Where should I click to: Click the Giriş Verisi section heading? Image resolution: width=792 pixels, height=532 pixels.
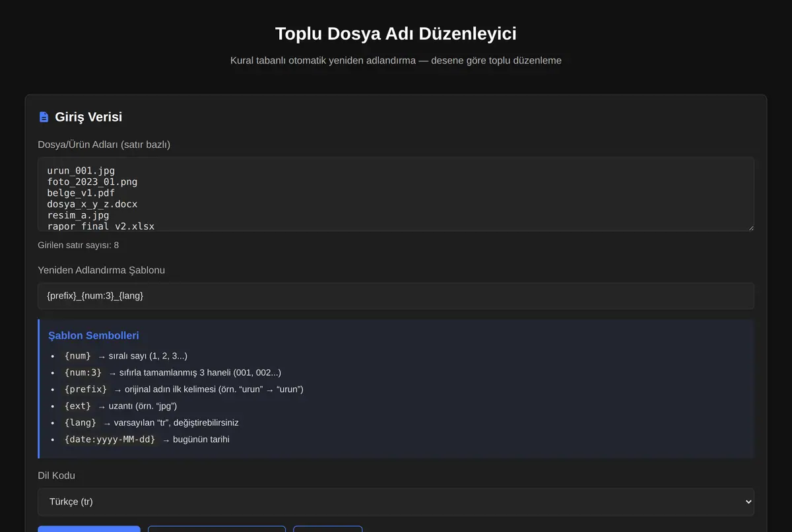click(x=88, y=117)
